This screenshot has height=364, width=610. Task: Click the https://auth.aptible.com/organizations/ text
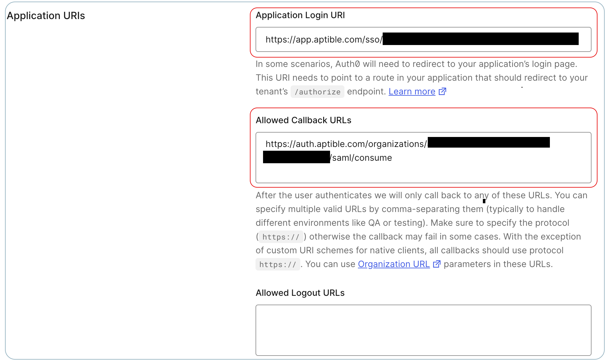point(346,144)
